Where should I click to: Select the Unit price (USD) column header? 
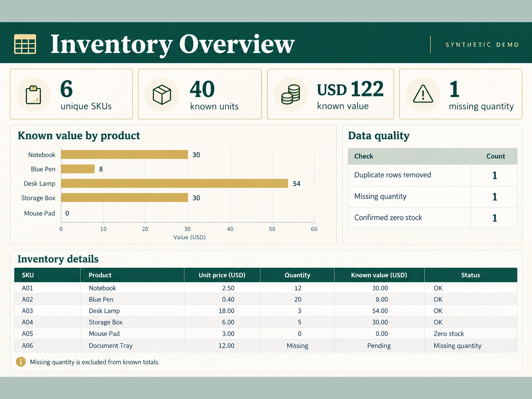[222, 275]
